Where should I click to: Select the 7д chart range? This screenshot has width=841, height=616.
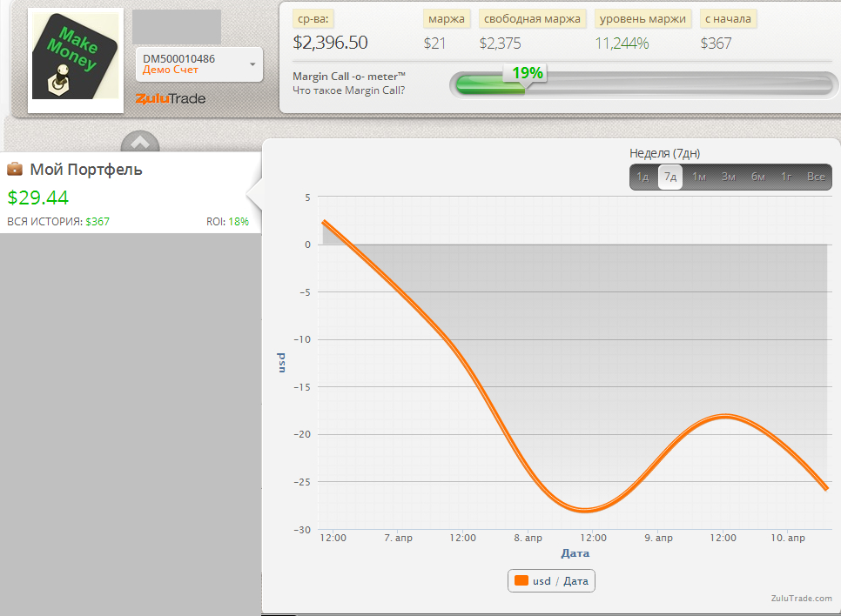669,177
